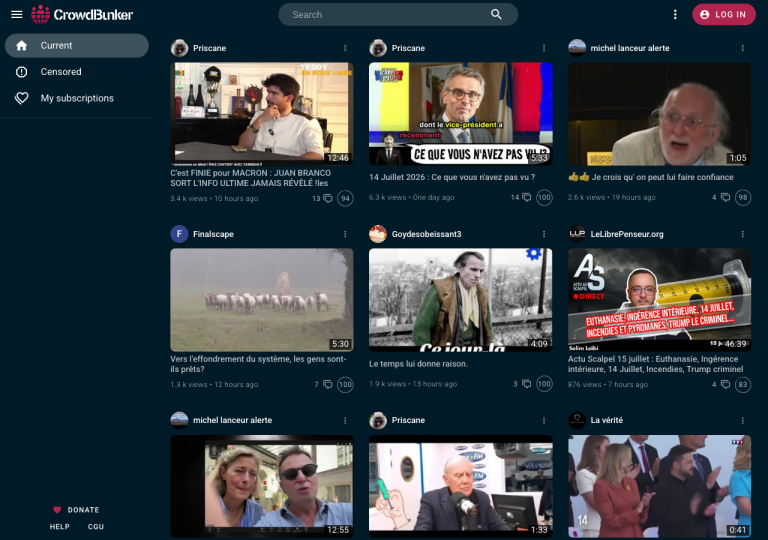Click the 98 score badge
The width and height of the screenshot is (768, 540).
tap(743, 197)
